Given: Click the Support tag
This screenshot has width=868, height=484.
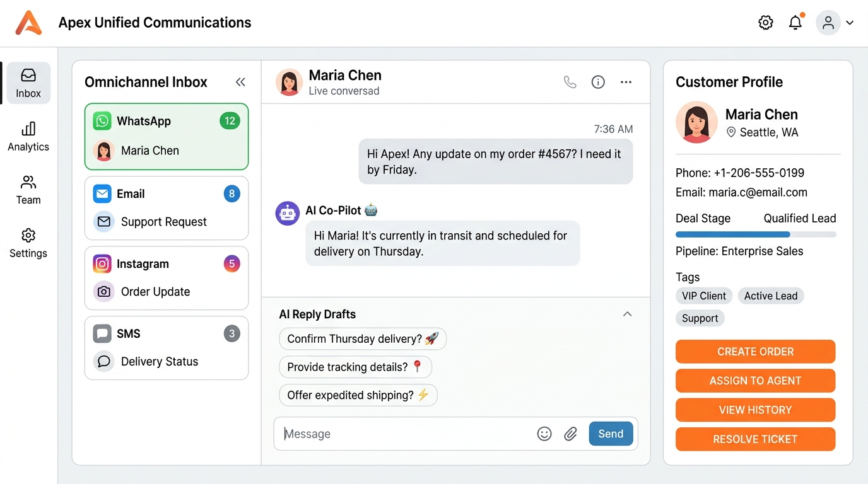Looking at the screenshot, I should point(700,318).
